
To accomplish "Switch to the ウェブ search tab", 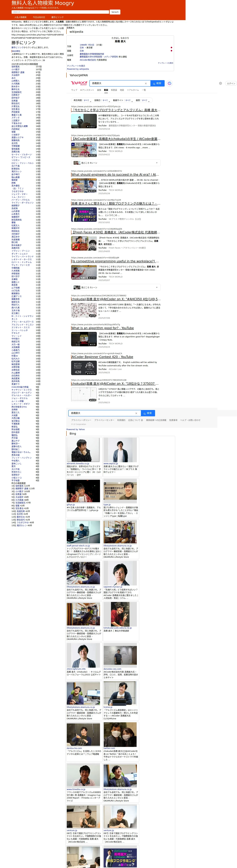I will (x=74, y=90).
